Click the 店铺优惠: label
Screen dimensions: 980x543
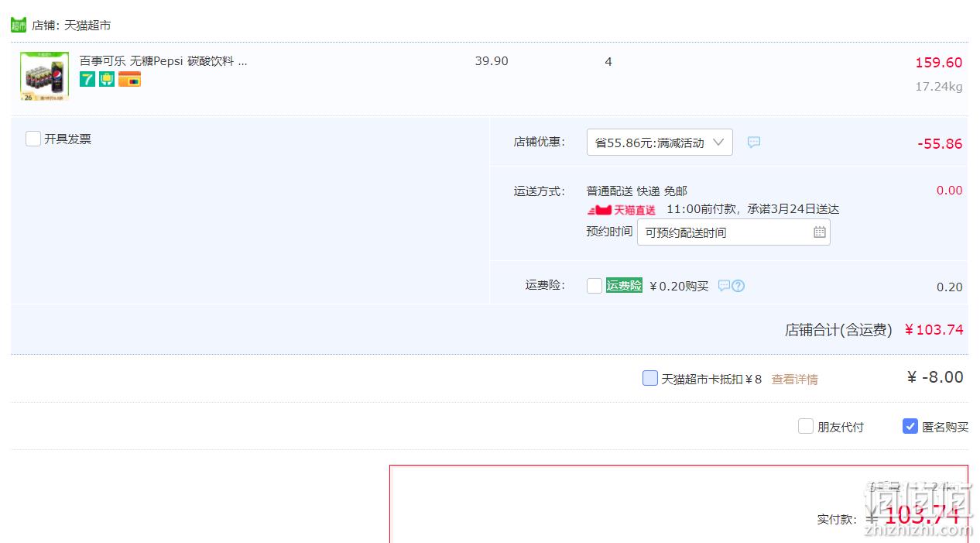(540, 142)
